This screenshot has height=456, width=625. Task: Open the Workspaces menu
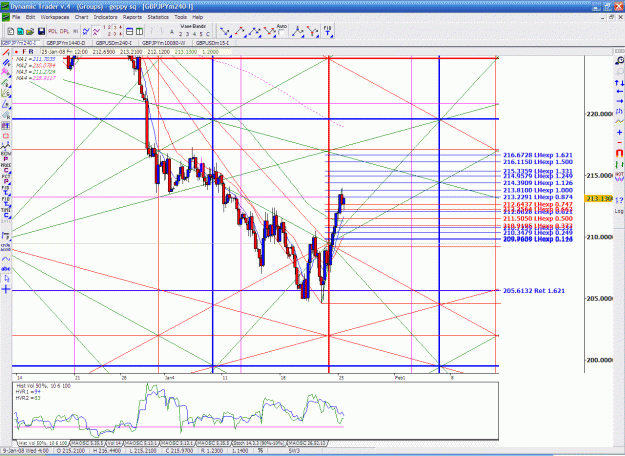[x=55, y=17]
